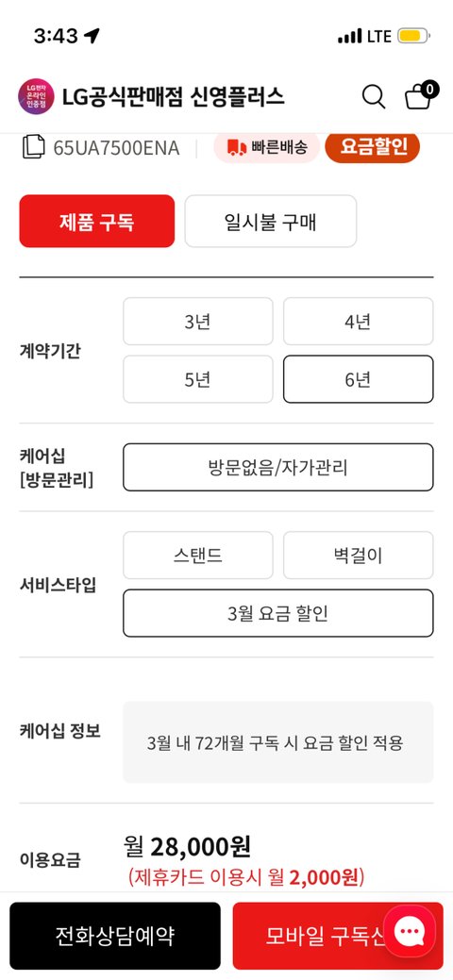Tap the location arrow in status bar

point(92,36)
